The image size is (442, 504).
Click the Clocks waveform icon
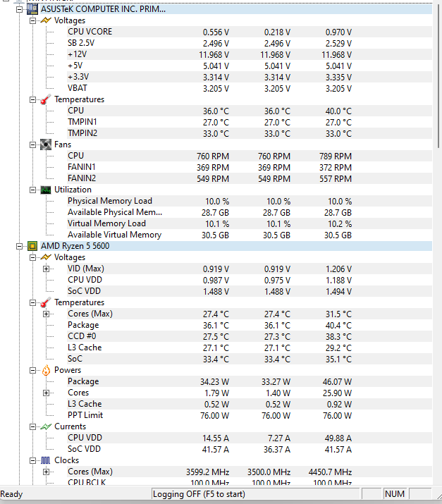pos(45,460)
